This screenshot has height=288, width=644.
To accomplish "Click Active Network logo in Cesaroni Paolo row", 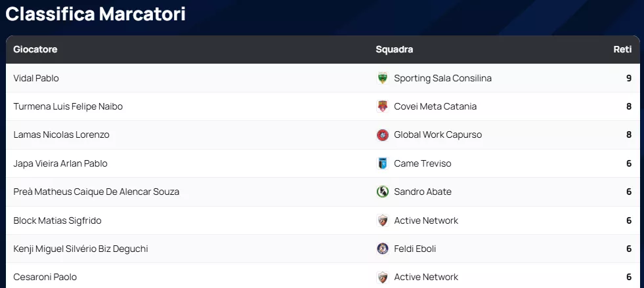I will (383, 277).
